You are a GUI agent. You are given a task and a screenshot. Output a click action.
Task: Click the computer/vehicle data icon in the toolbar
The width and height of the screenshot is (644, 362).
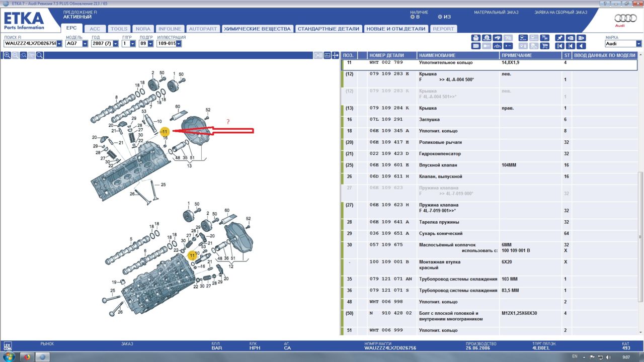tap(523, 38)
